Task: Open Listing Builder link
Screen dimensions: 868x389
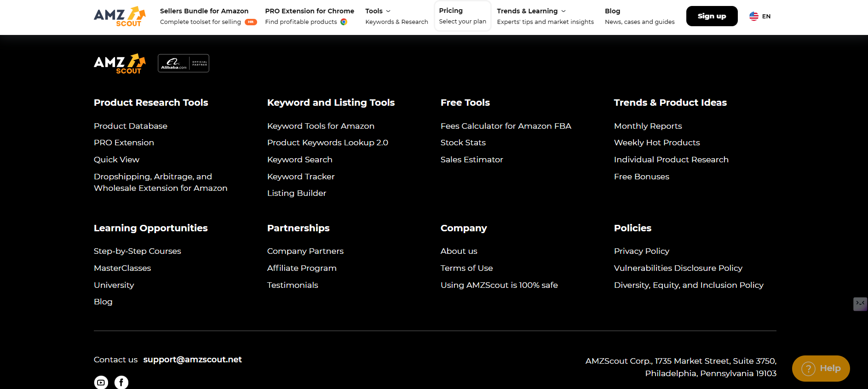Action: coord(297,193)
